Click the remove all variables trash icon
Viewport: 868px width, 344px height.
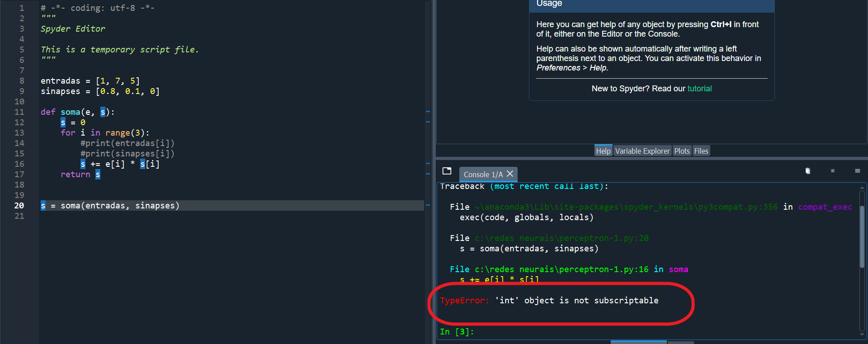tap(807, 171)
